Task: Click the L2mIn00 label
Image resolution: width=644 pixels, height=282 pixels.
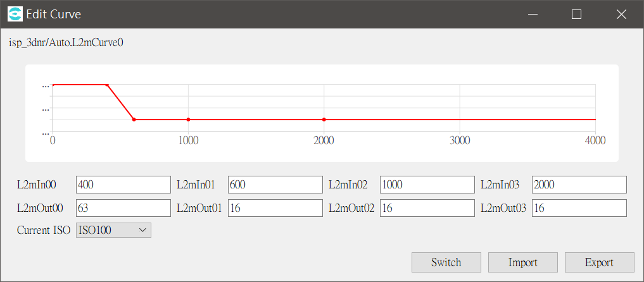Action: (37, 185)
